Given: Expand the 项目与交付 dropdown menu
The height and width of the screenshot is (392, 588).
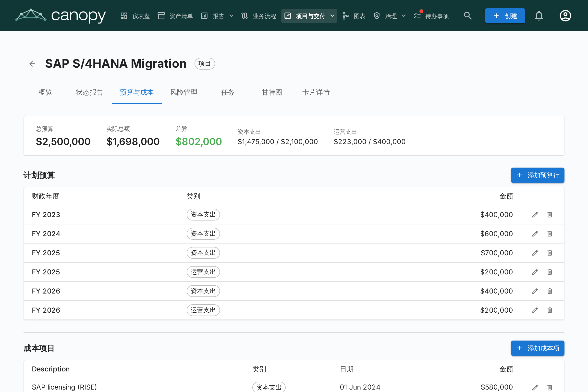Looking at the screenshot, I should point(309,16).
